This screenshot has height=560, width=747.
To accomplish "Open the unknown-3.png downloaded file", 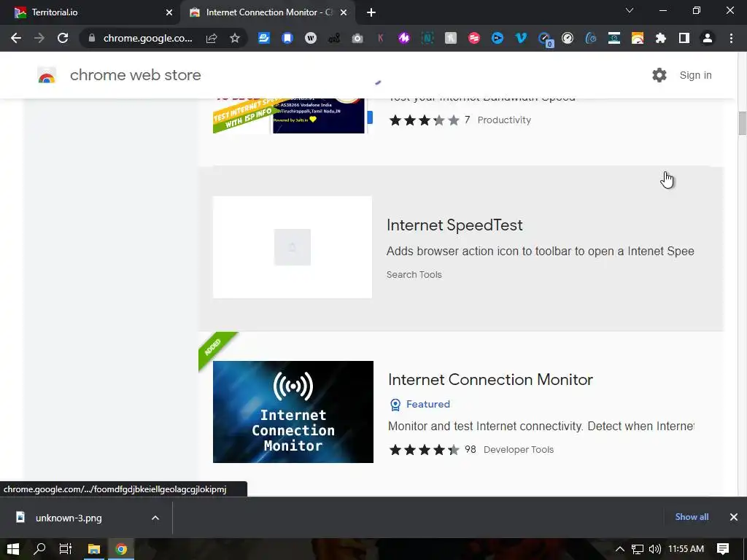I will tap(69, 518).
